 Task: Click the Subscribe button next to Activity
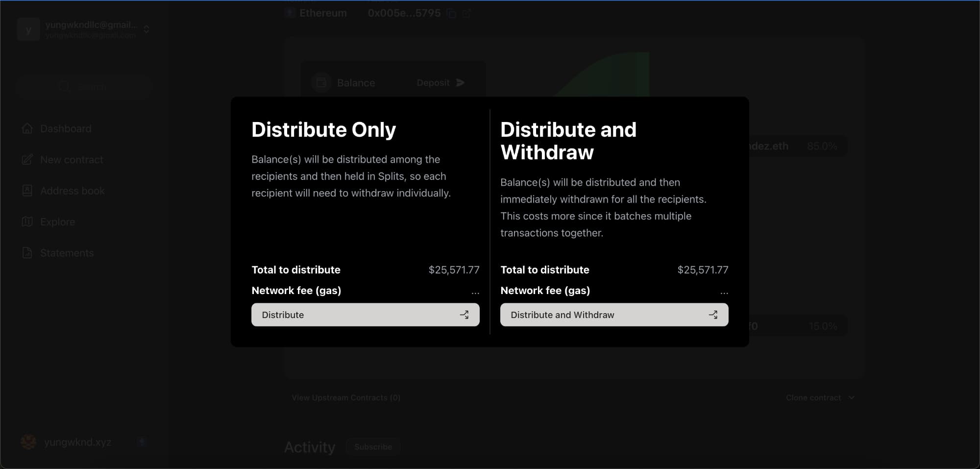373,447
